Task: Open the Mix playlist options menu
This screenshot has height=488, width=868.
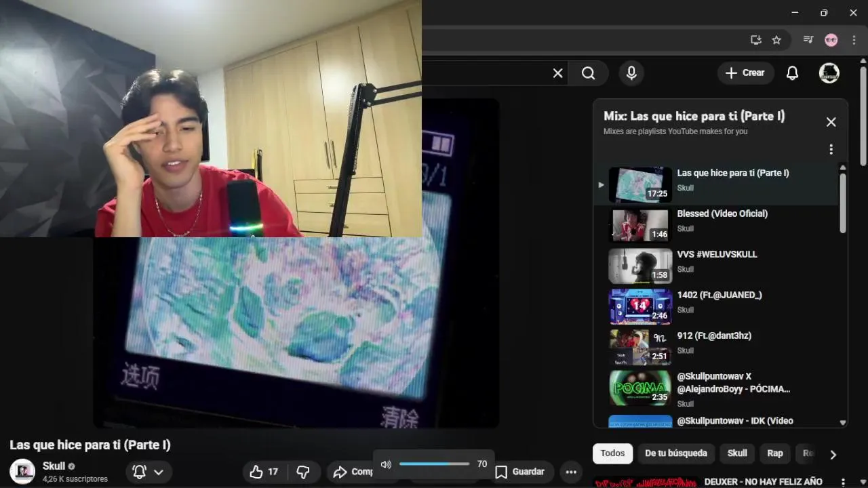Action: coord(831,149)
